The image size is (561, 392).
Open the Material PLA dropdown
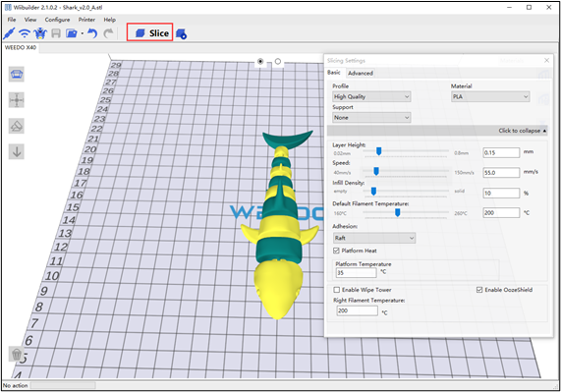tap(490, 96)
